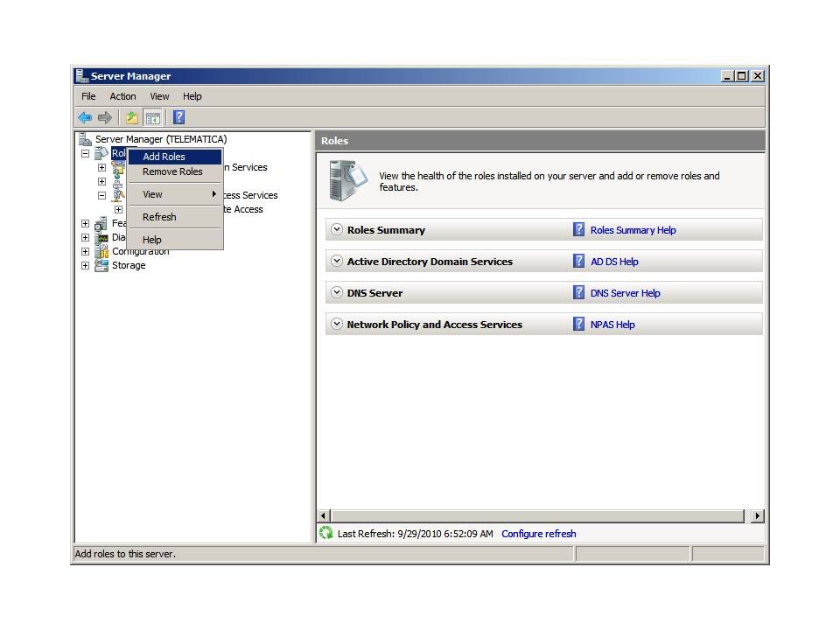Screen dimensions: 840x630
Task: Click the help icon next to NPAS Help
Action: click(x=578, y=324)
